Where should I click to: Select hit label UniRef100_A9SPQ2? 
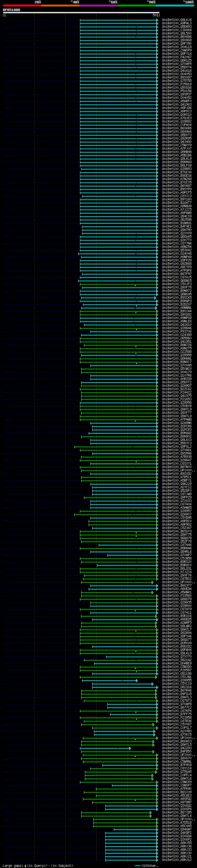click(x=177, y=799)
